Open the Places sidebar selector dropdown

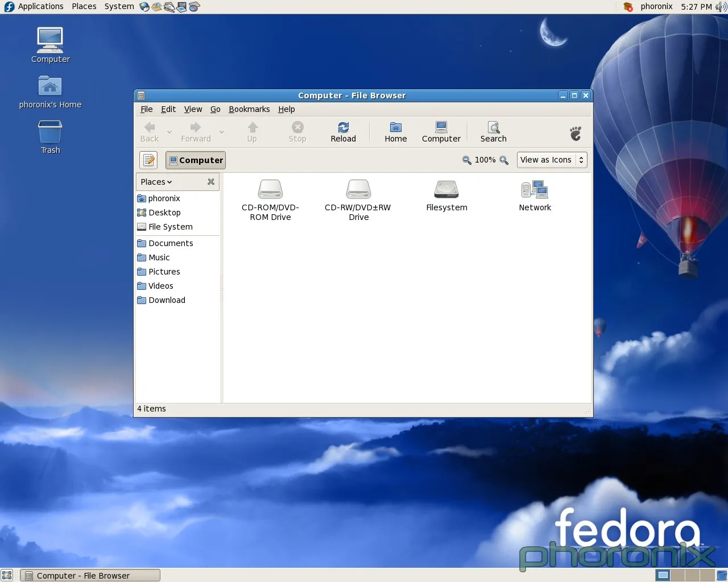click(156, 182)
